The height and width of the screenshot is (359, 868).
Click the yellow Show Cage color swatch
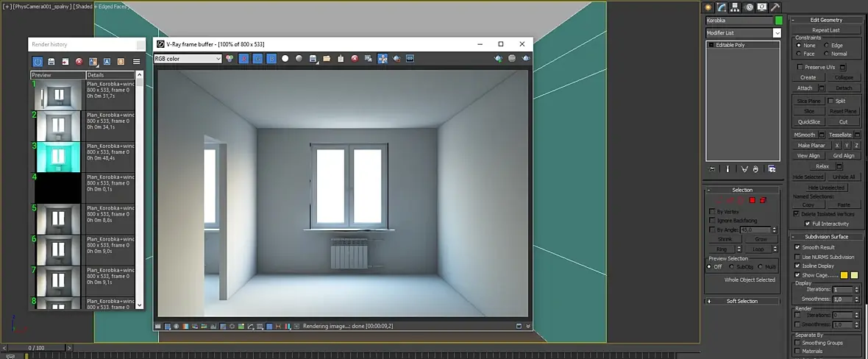[844, 275]
